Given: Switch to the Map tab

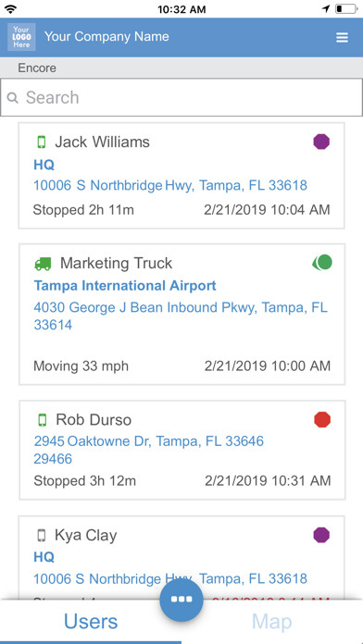Looking at the screenshot, I should coord(272,622).
